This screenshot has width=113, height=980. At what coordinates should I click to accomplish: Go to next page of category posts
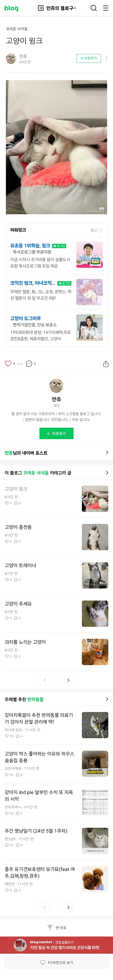click(x=68, y=680)
